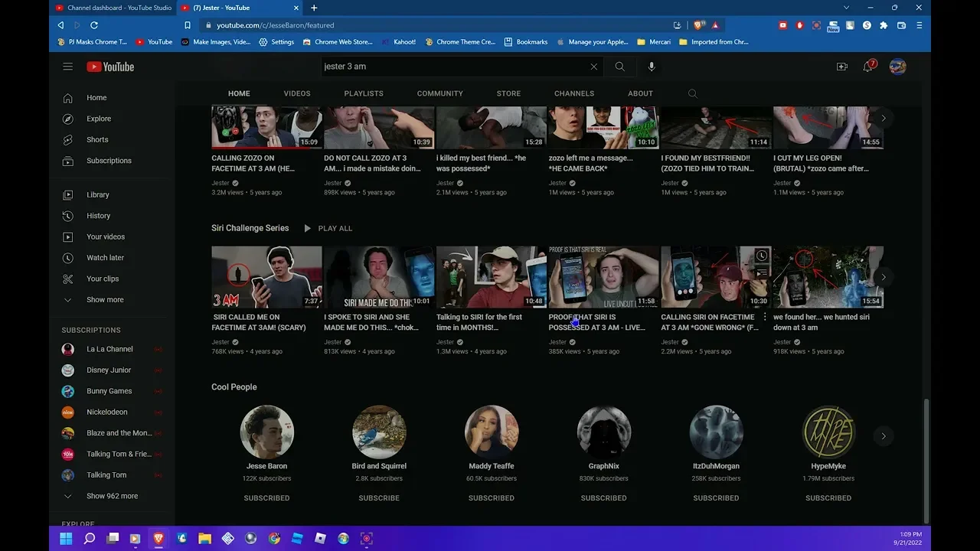Open the COMMUNITY channel tab

coord(439,93)
